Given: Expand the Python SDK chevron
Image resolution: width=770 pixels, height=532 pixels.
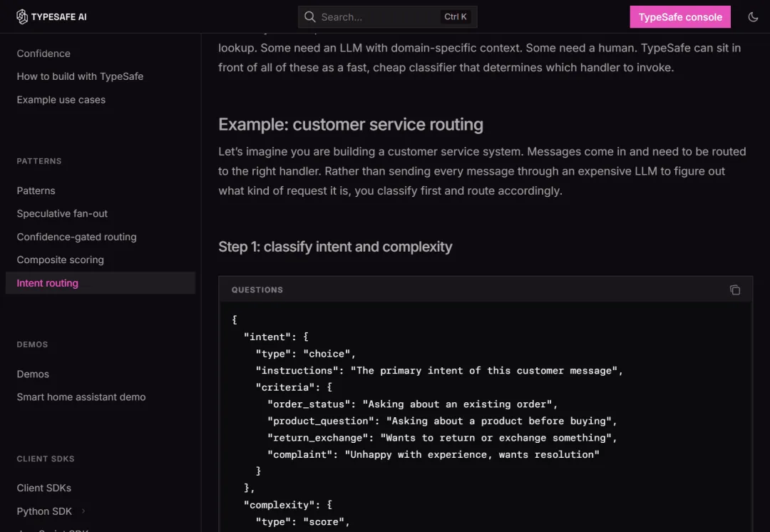Looking at the screenshot, I should tap(83, 511).
